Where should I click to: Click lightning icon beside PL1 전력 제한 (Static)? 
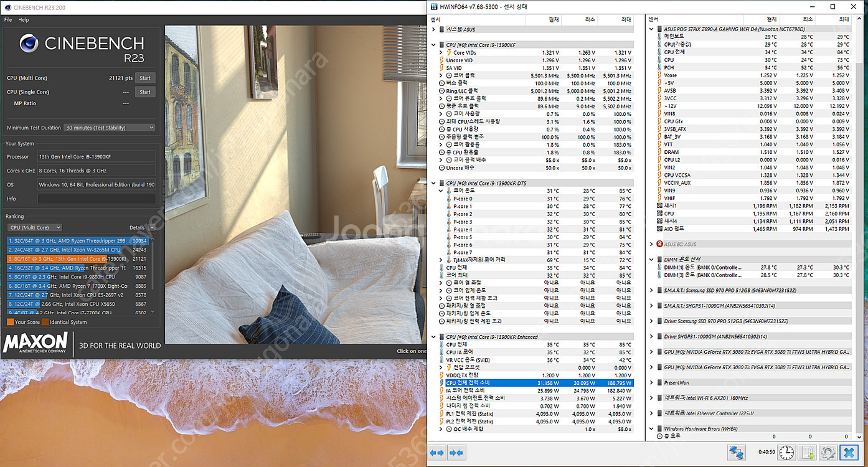[441, 413]
